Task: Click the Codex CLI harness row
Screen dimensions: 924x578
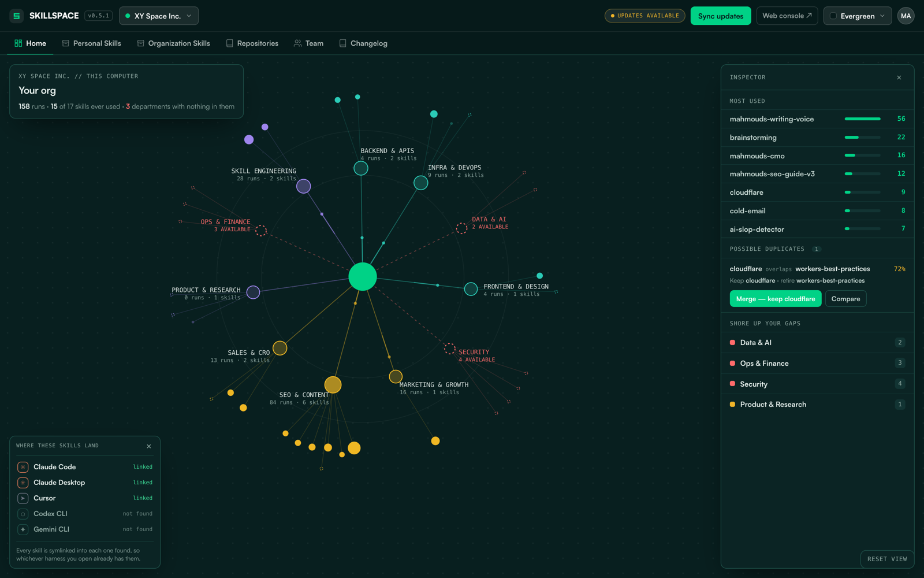Action: tap(85, 514)
